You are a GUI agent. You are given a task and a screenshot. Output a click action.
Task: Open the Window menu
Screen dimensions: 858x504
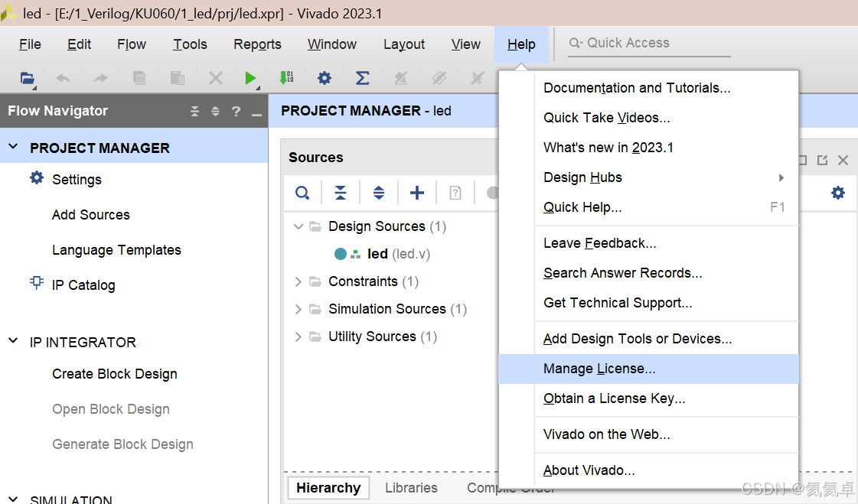(331, 44)
